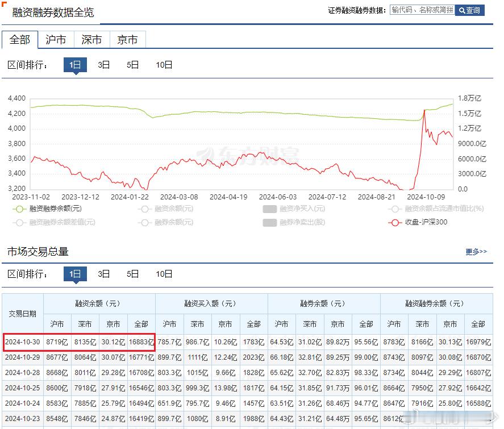Select 1日 range above the chart
The height and width of the screenshot is (429, 504).
(x=75, y=65)
